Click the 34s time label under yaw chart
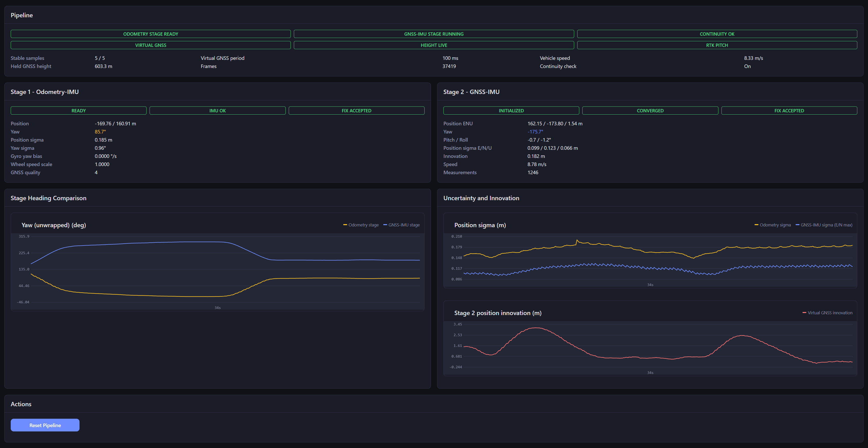Screen dimensions: 868x448 pyautogui.click(x=217, y=307)
